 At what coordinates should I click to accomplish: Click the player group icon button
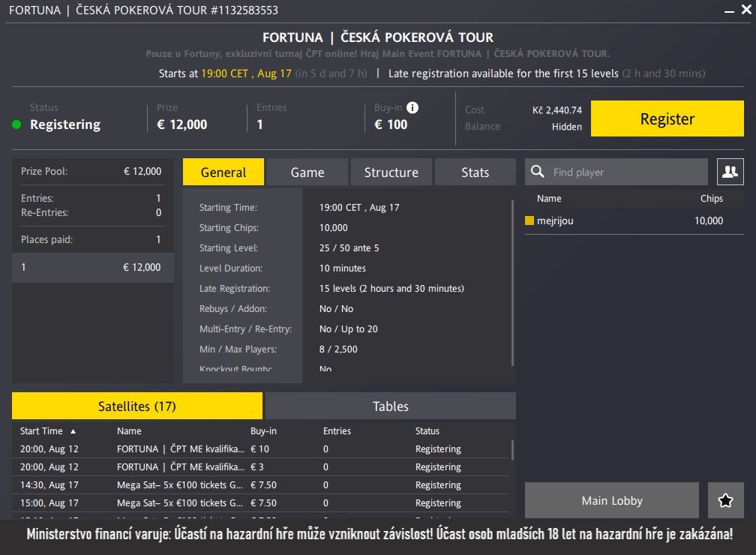tap(730, 172)
